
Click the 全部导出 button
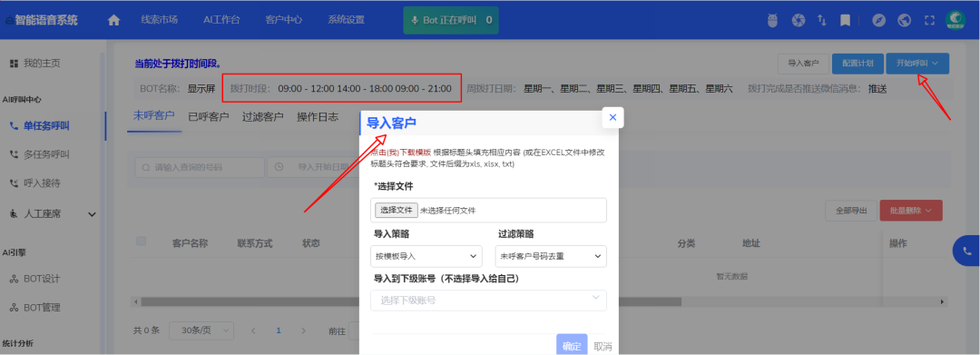point(850,211)
